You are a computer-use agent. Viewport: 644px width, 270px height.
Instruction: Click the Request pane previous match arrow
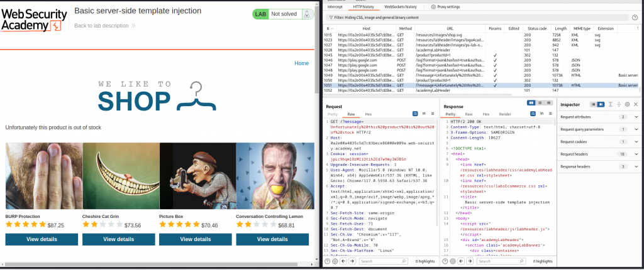[344, 261]
